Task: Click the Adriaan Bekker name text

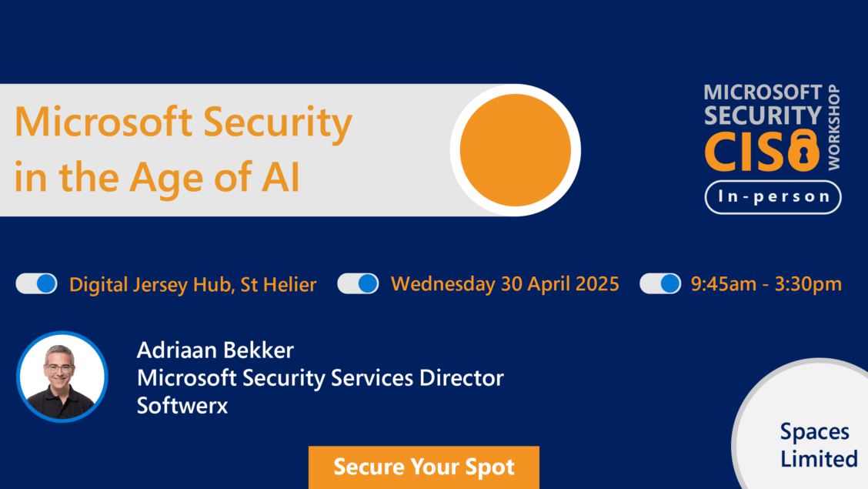Action: coord(215,350)
